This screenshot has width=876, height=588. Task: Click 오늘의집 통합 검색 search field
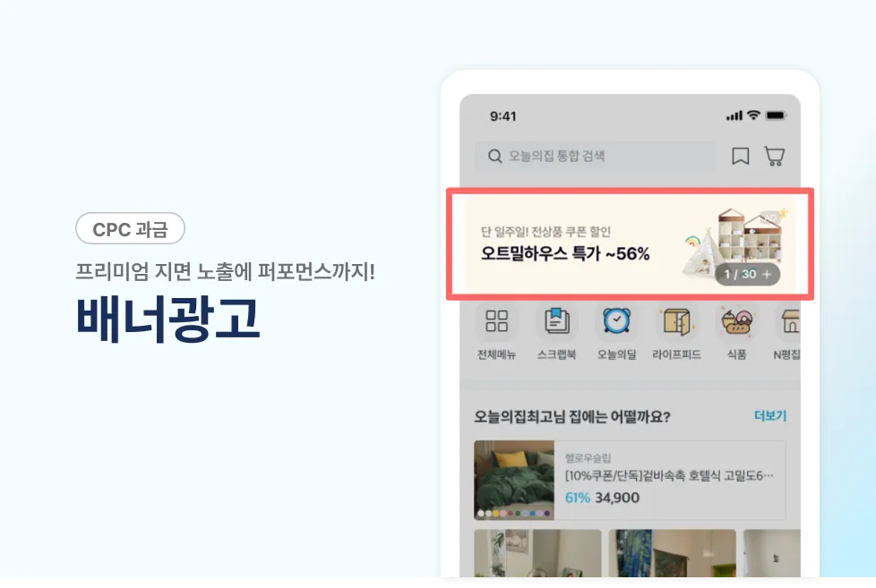pyautogui.click(x=595, y=156)
